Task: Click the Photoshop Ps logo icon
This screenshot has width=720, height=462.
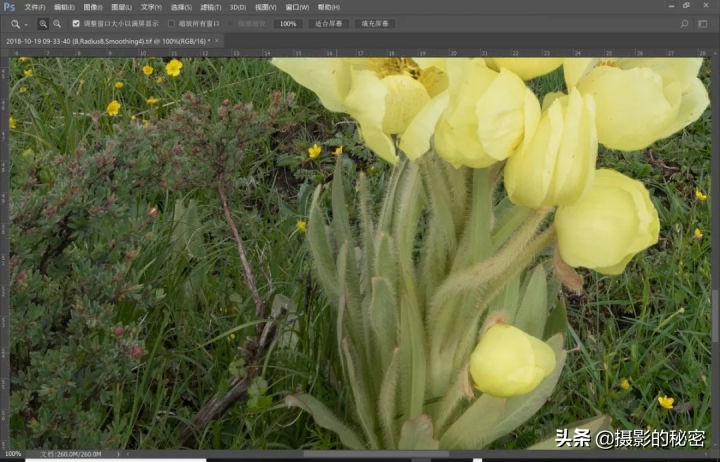Action: pos(8,7)
